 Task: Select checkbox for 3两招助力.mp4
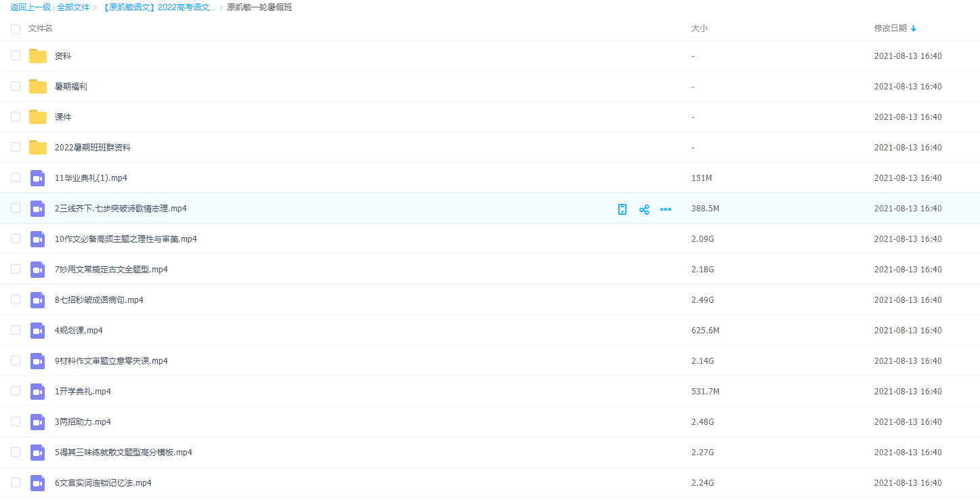tap(16, 421)
